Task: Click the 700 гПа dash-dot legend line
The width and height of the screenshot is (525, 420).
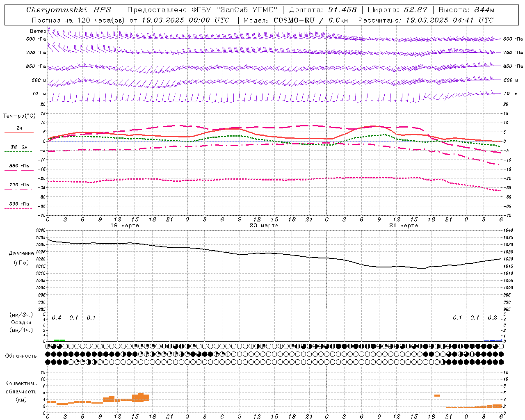Action: tap(18, 189)
